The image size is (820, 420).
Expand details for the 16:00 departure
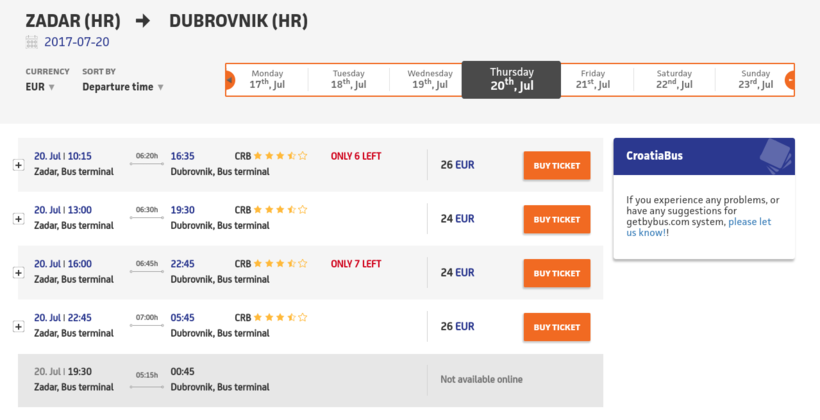click(18, 273)
